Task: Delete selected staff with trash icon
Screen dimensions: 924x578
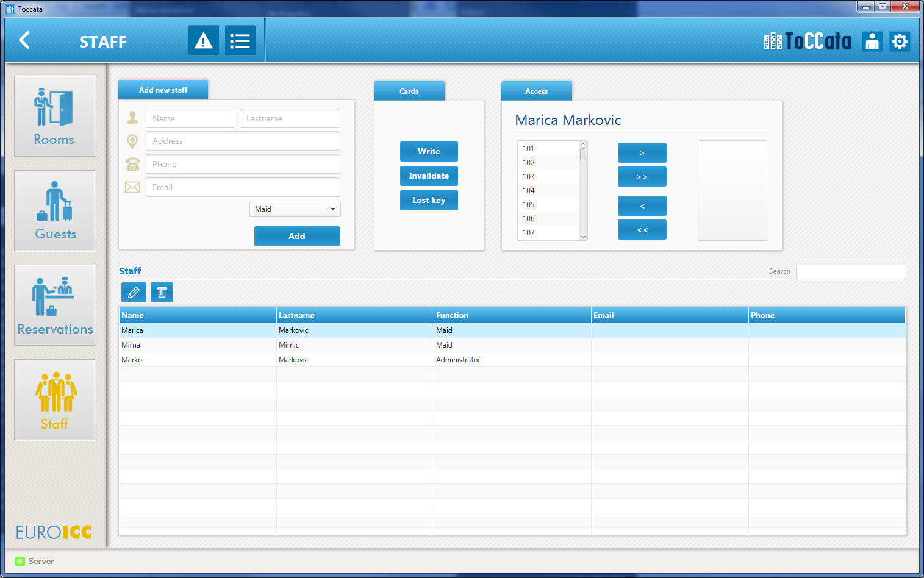Action: [x=162, y=293]
